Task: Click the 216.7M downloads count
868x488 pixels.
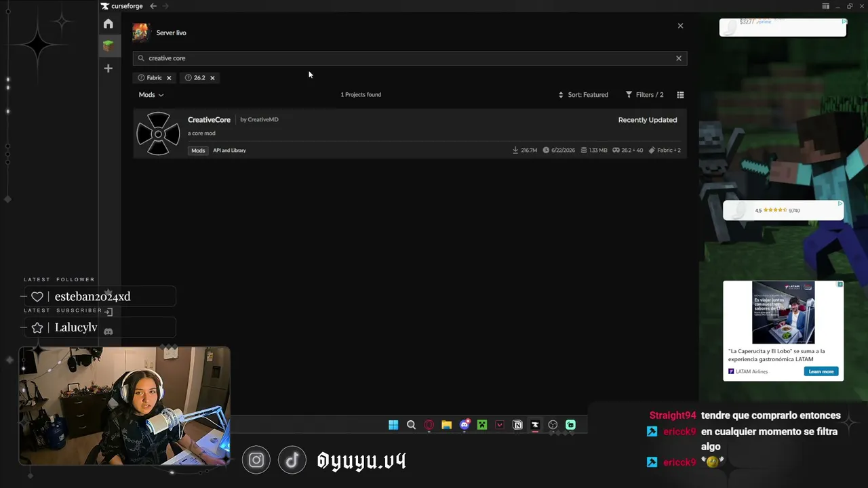Action: click(x=525, y=150)
